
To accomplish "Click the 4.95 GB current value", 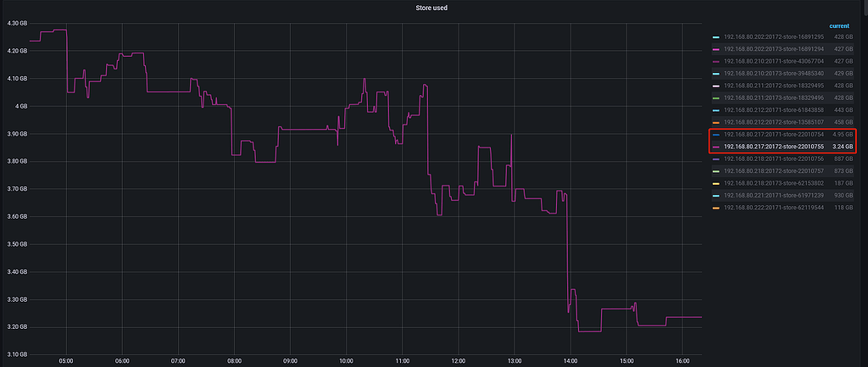I will (x=842, y=134).
